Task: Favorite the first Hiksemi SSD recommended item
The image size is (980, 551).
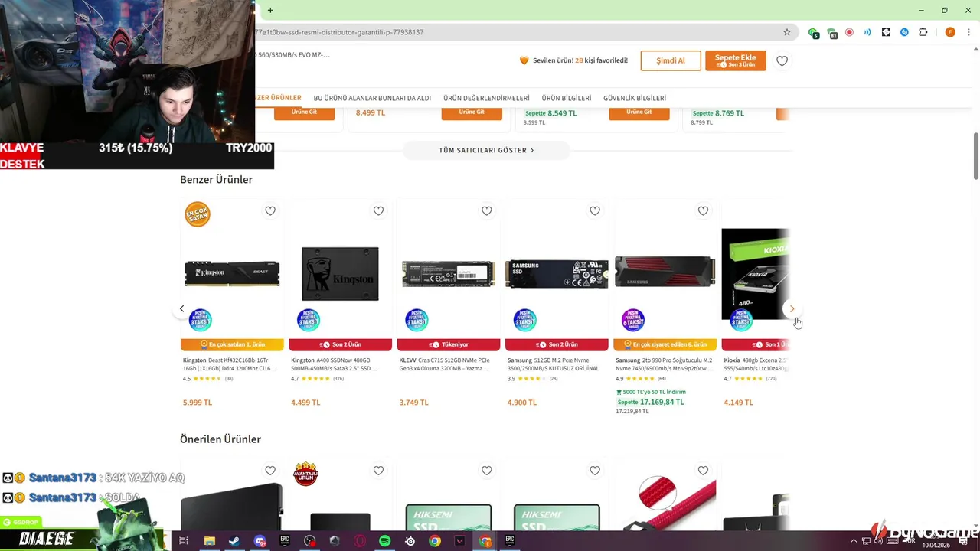Action: pyautogui.click(x=486, y=471)
